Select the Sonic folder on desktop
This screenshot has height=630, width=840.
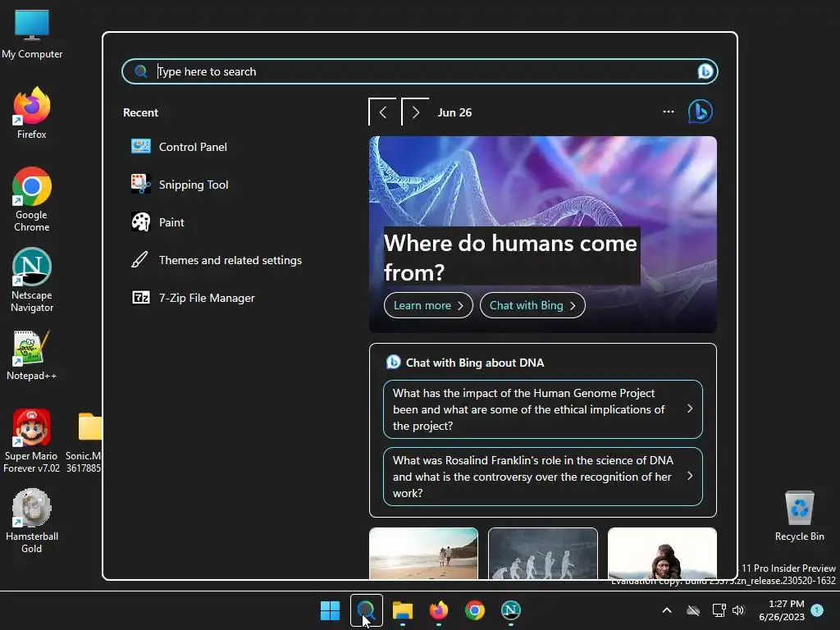tap(84, 441)
